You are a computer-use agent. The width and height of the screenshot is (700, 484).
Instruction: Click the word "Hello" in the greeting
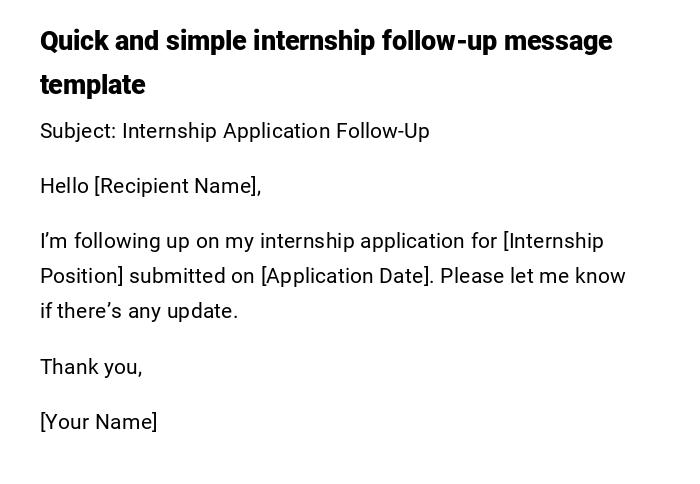pos(64,186)
